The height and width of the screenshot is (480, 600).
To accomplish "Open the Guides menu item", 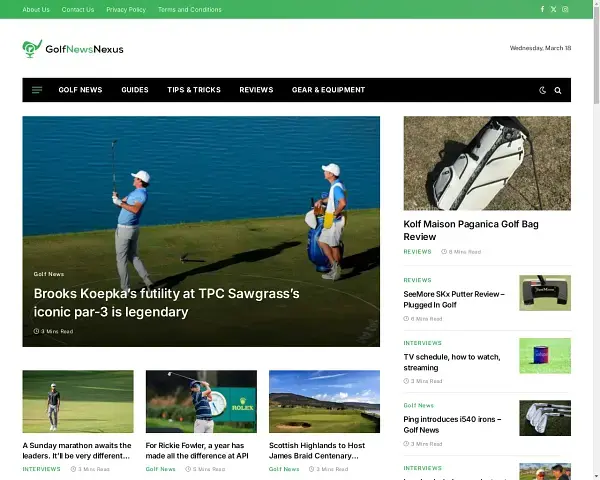I will (135, 90).
